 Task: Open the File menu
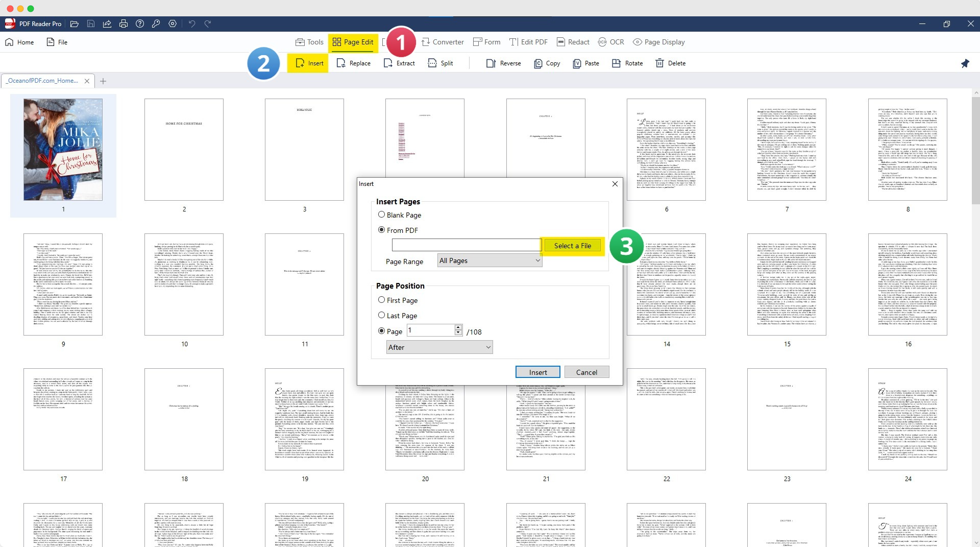[57, 42]
